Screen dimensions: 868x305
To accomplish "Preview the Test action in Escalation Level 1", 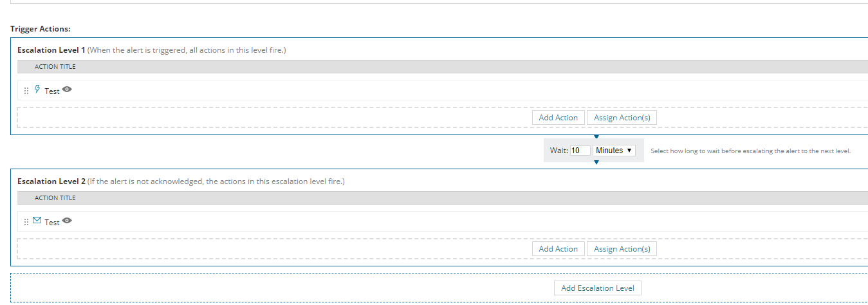I will tap(67, 90).
